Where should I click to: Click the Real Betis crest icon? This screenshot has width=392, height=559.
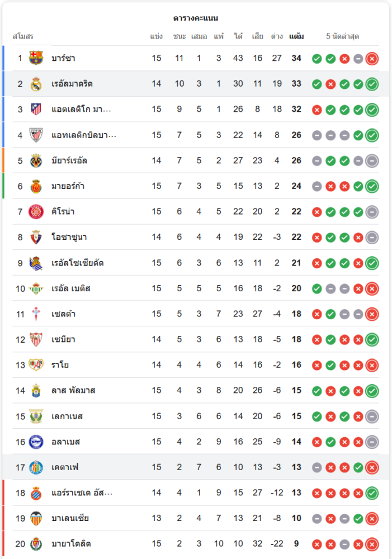pos(36,288)
